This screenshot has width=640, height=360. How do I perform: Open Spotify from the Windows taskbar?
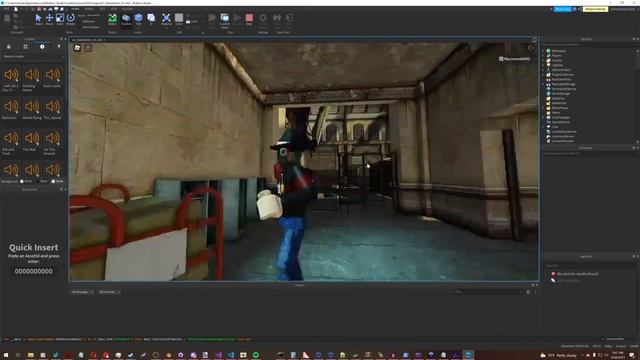click(x=256, y=355)
